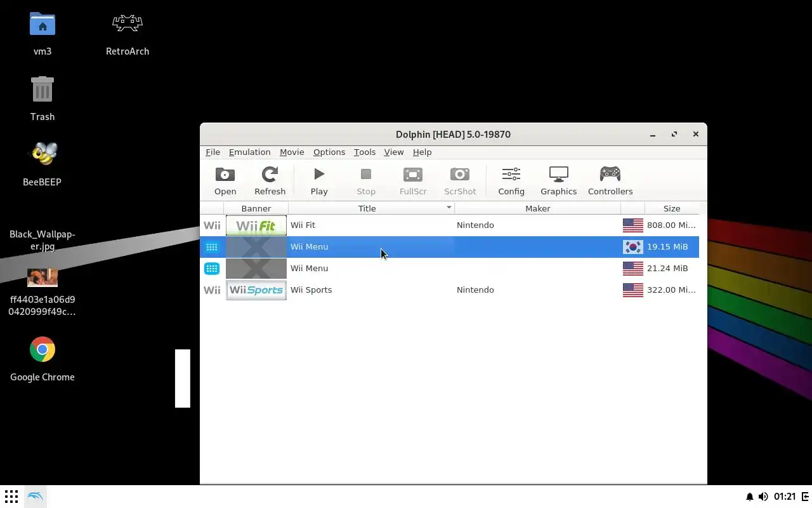Open the BeeBEEP desktop icon

coord(43,154)
